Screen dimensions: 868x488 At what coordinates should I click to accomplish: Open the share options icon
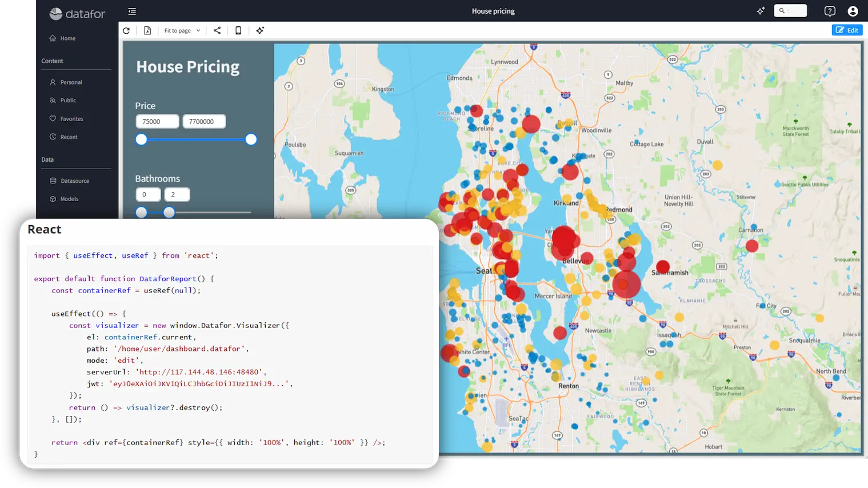point(217,31)
